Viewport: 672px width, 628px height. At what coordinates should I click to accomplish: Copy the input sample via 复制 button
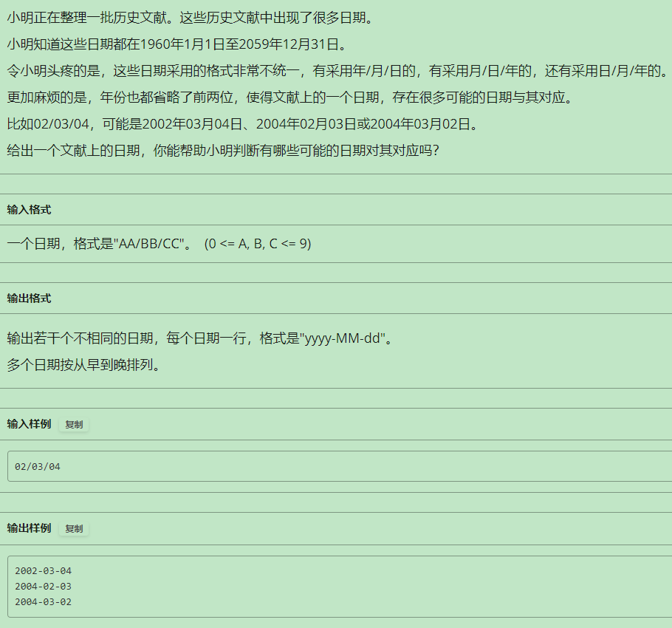pos(74,424)
